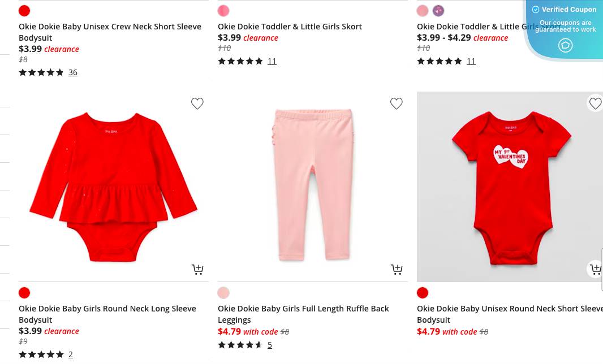The width and height of the screenshot is (603, 364).
Task: Open the Okie Dokie Crew Neck Bodysuit listing
Action: (110, 32)
